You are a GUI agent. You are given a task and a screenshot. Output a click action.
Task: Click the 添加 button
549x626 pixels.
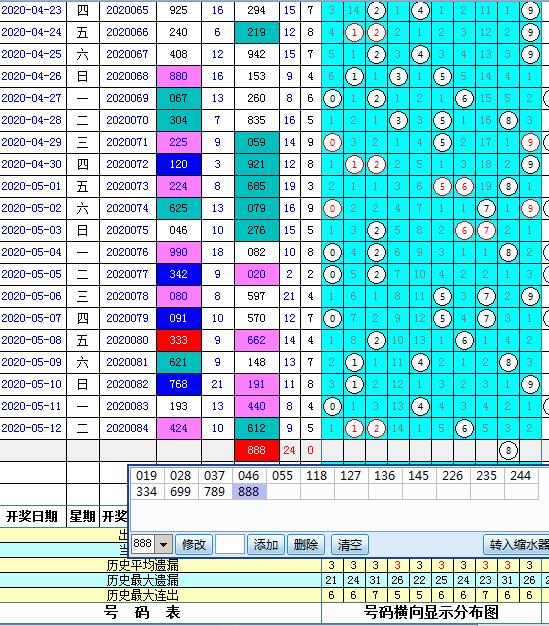[266, 544]
